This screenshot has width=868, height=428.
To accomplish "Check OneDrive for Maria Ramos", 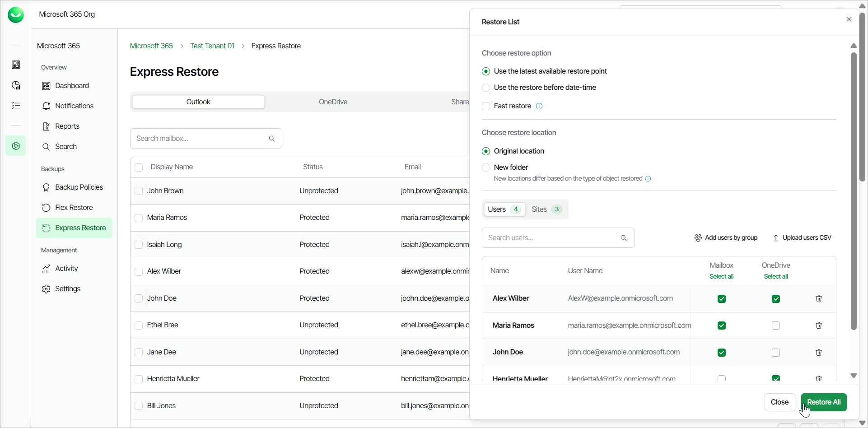I will click(776, 326).
